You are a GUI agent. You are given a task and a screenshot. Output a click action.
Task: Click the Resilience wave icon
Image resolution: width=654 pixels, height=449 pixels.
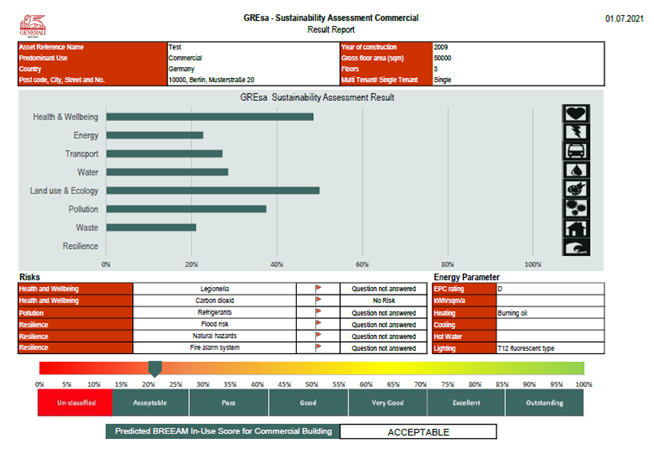pos(576,247)
